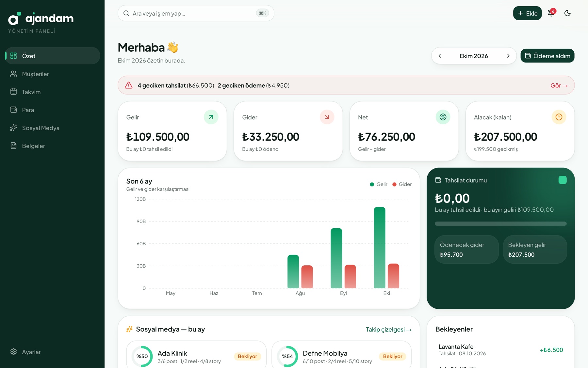This screenshot has width=588, height=368.
Task: Toggle dark mode moon icon
Action: (x=567, y=13)
